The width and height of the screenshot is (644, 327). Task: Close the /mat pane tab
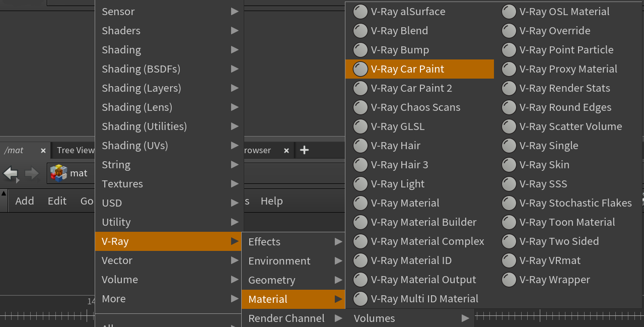[x=43, y=151]
